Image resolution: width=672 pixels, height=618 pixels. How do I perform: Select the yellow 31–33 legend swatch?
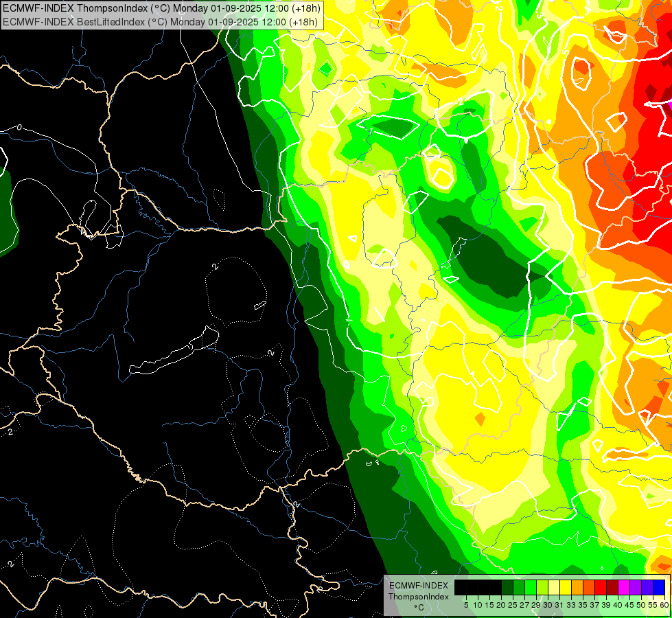tap(566, 587)
